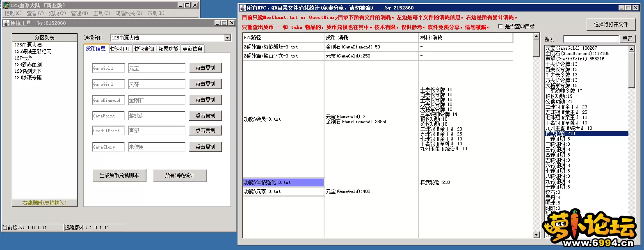The height and width of the screenshot is (250, 644).
Task: Open the 鸿盾网关(Z) menu
Action: [129, 13]
